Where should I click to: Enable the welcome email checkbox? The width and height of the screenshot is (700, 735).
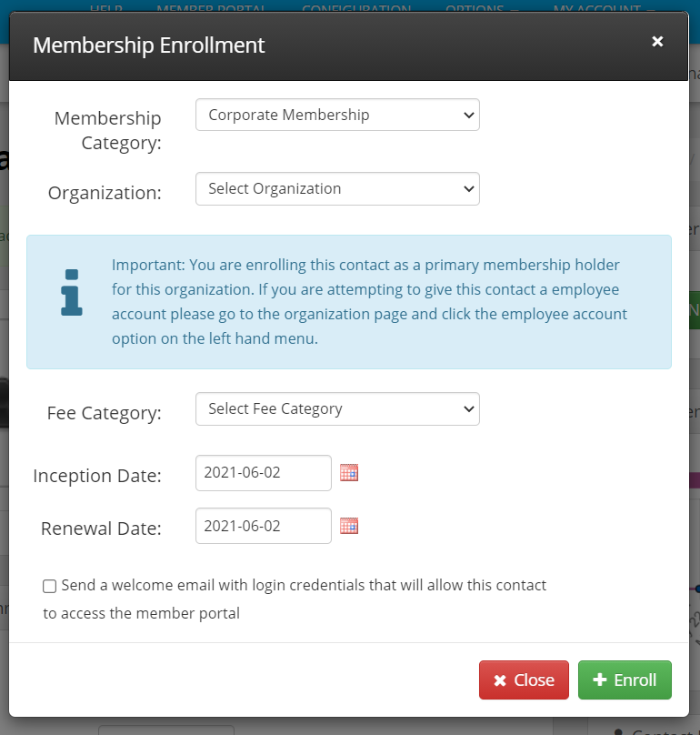[x=50, y=586]
